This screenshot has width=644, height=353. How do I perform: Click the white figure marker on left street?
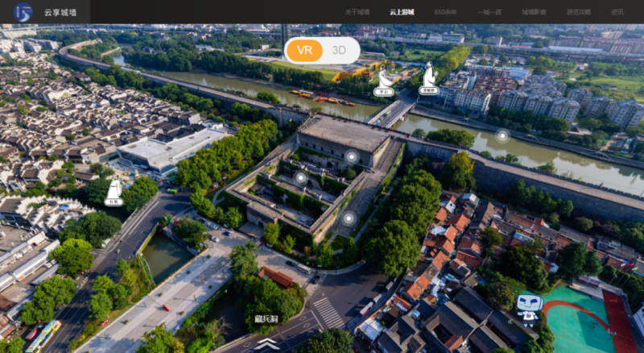point(114,192)
